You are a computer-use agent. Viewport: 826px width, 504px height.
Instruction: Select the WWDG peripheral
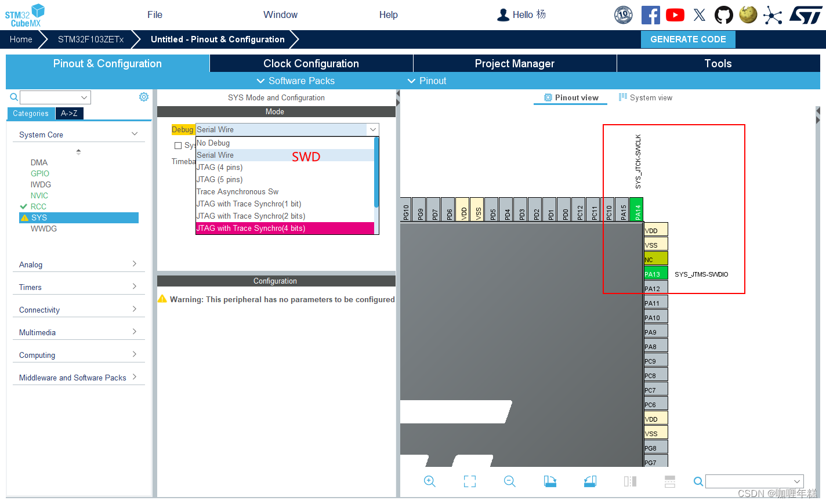(44, 229)
